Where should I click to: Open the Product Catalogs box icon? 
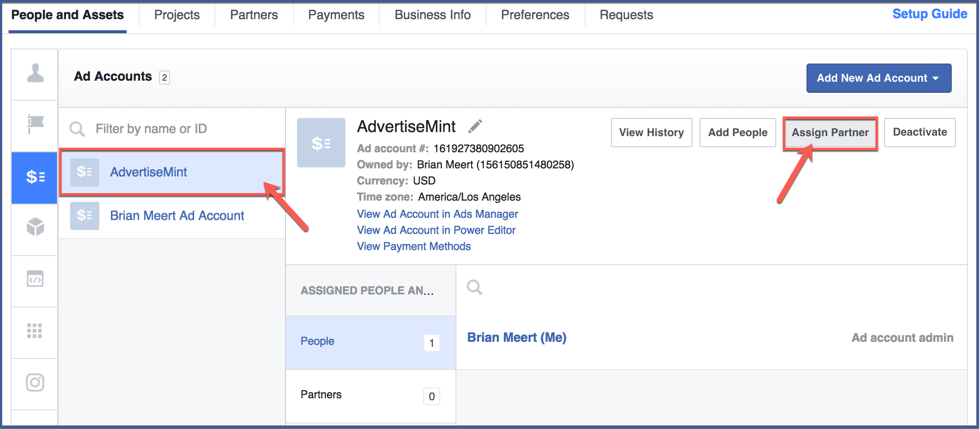tap(35, 227)
